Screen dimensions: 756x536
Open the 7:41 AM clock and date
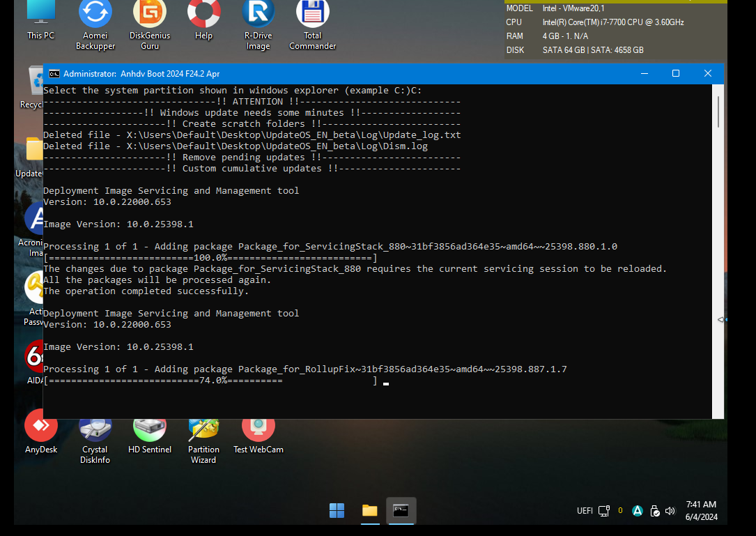tap(701, 510)
